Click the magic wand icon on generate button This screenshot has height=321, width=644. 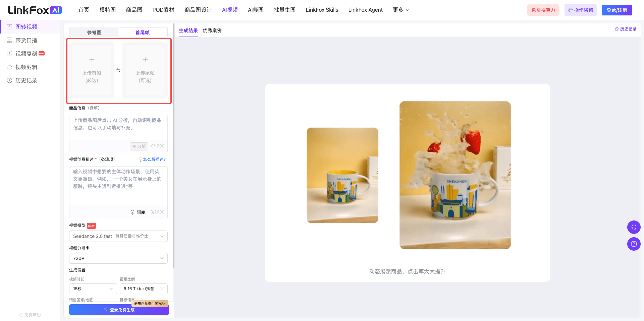click(105, 310)
